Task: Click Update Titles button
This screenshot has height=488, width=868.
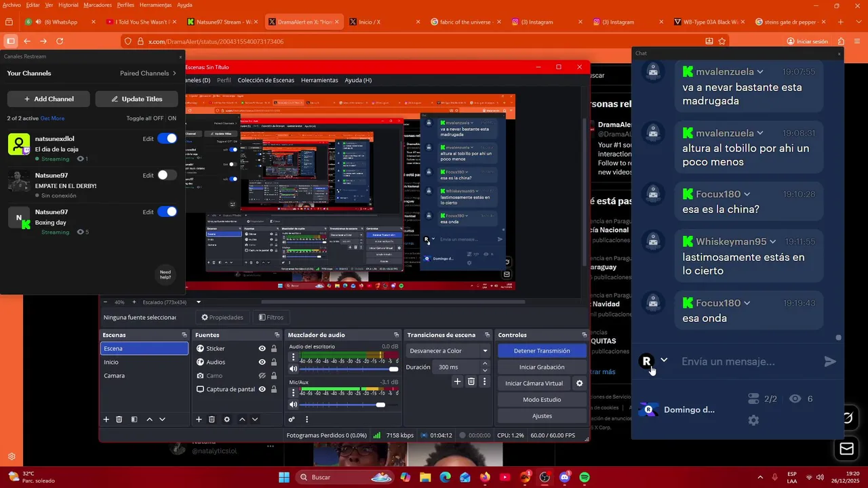Action: pos(136,99)
